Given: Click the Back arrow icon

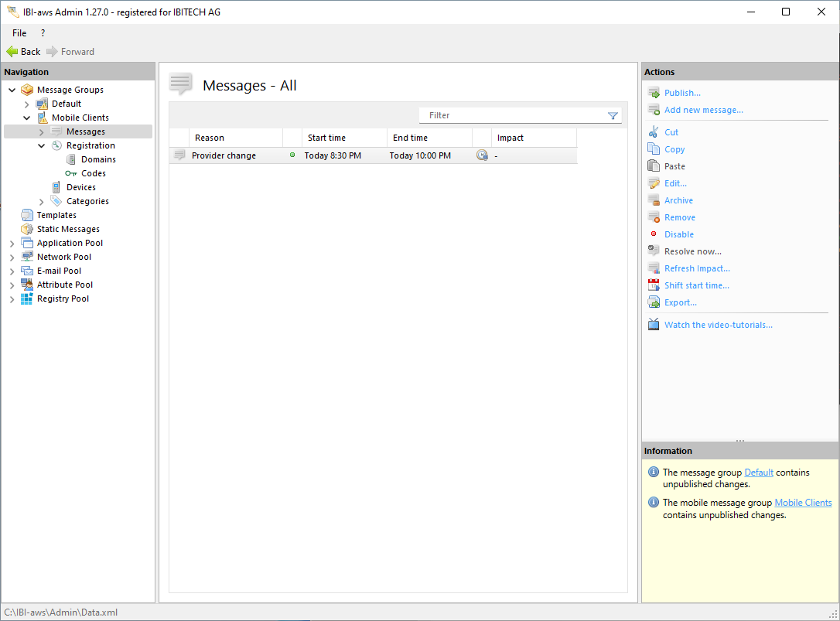Looking at the screenshot, I should 12,52.
